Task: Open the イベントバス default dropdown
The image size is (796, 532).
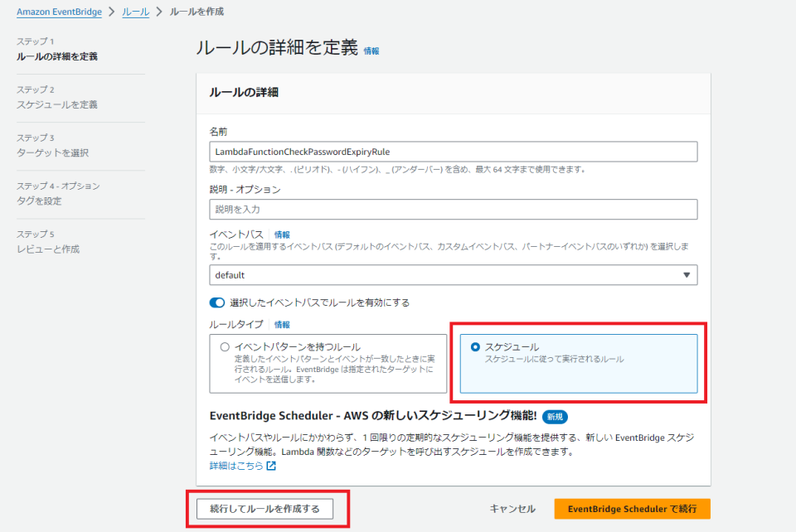Action: (454, 274)
